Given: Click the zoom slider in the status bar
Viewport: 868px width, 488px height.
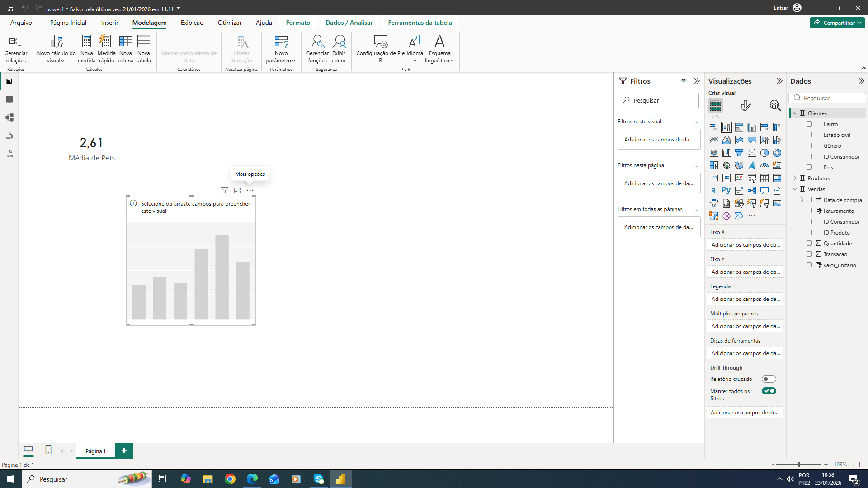Looking at the screenshot, I should pyautogui.click(x=799, y=465).
